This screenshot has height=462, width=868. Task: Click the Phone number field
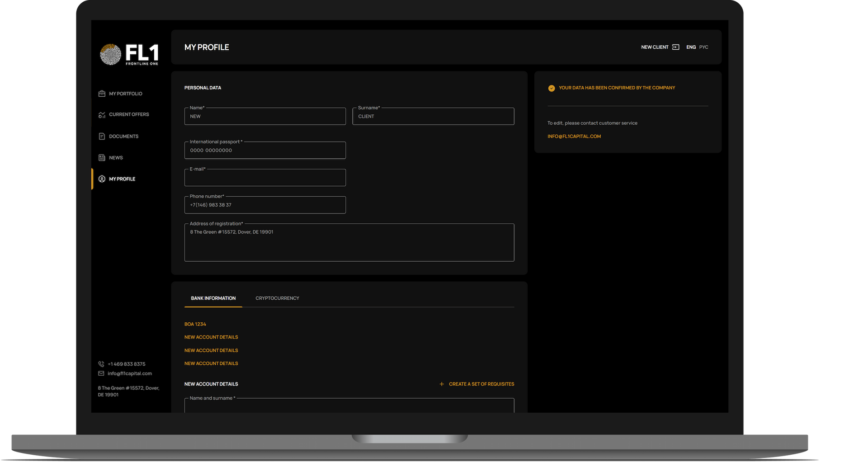pos(265,205)
